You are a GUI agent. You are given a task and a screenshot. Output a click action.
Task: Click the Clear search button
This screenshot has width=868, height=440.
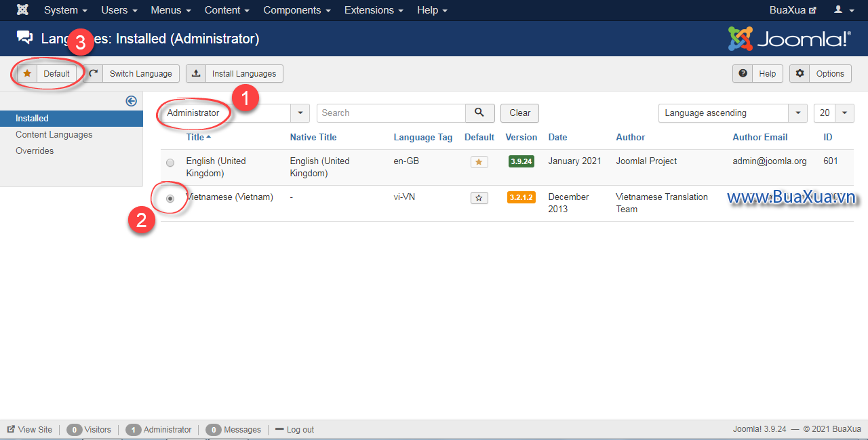click(520, 113)
